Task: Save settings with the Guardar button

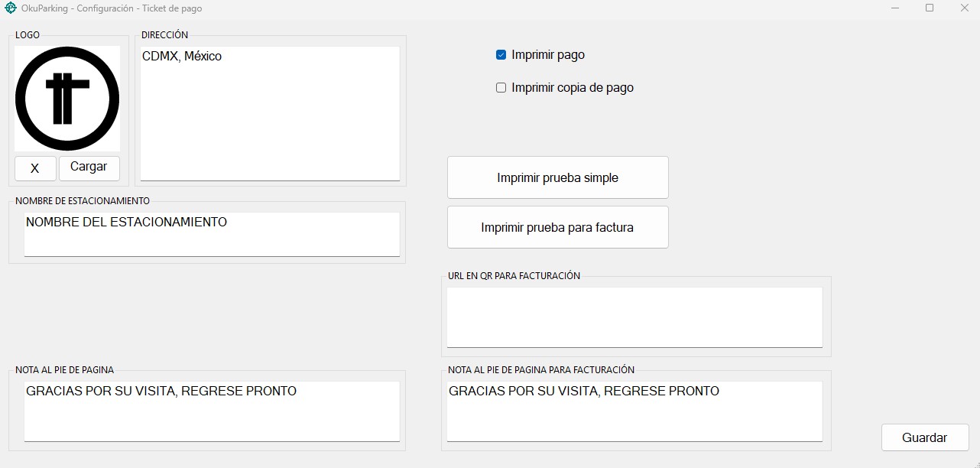Action: (924, 437)
